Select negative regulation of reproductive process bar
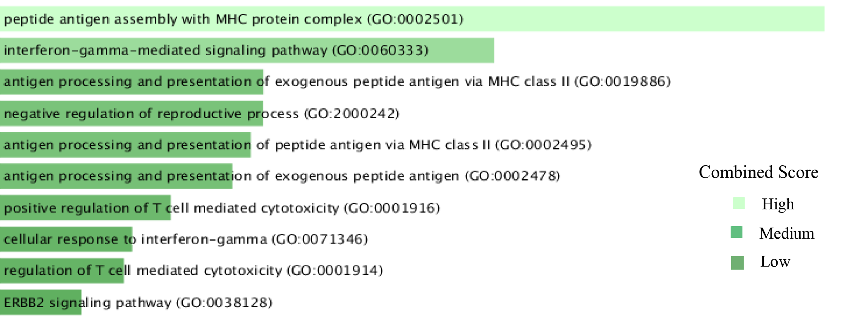This screenshot has height=331, width=868. click(131, 113)
